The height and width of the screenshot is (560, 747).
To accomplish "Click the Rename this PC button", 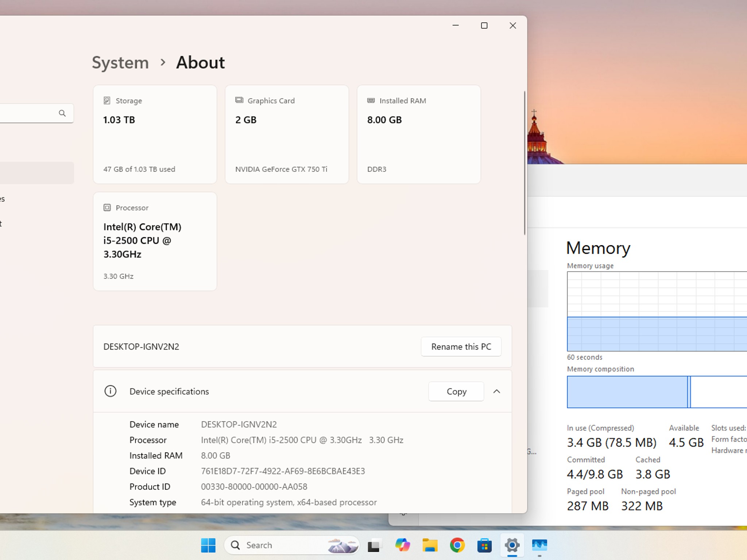I will 461,347.
